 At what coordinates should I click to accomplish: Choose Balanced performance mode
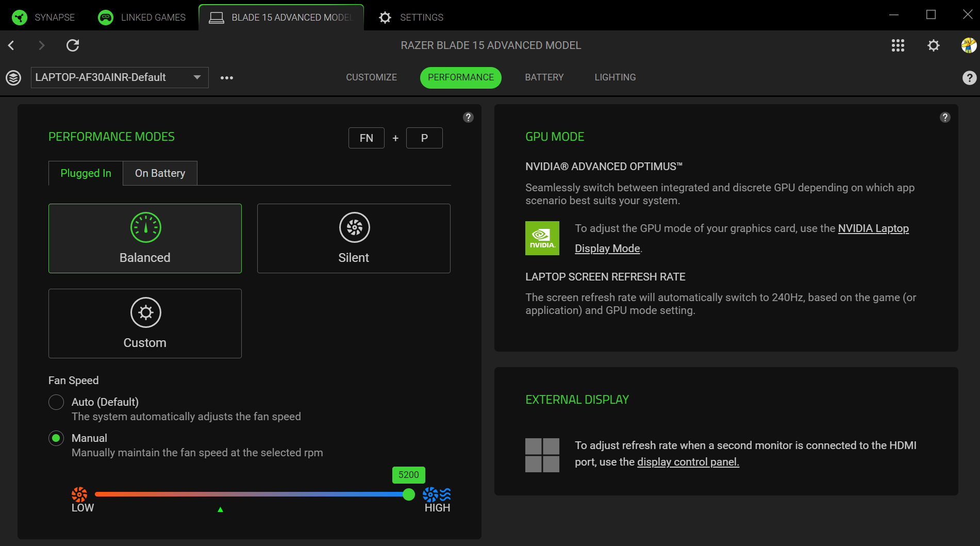click(x=145, y=238)
